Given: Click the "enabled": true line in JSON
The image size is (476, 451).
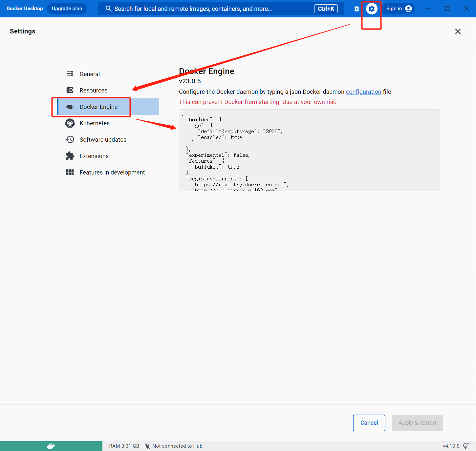Looking at the screenshot, I should click(x=220, y=137).
